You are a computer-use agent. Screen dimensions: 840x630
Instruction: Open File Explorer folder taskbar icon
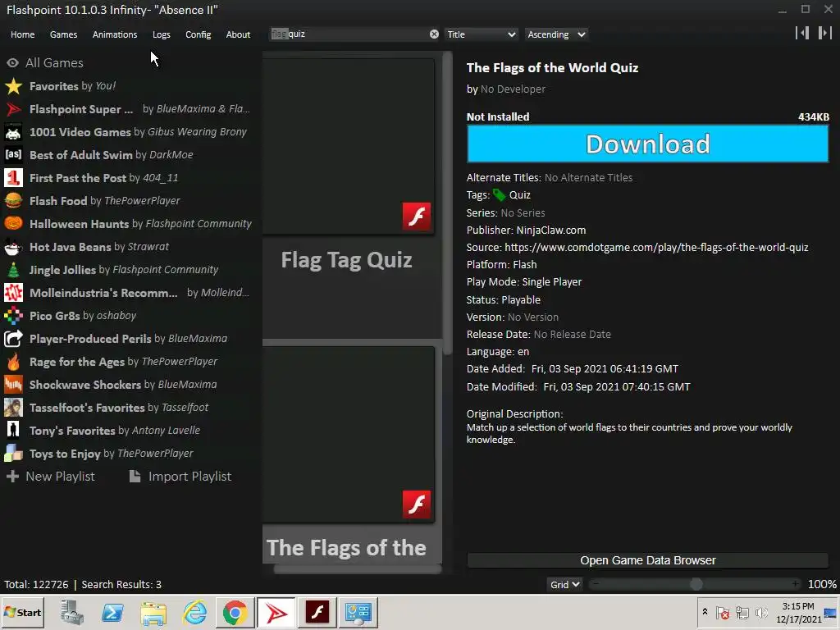pyautogui.click(x=153, y=612)
